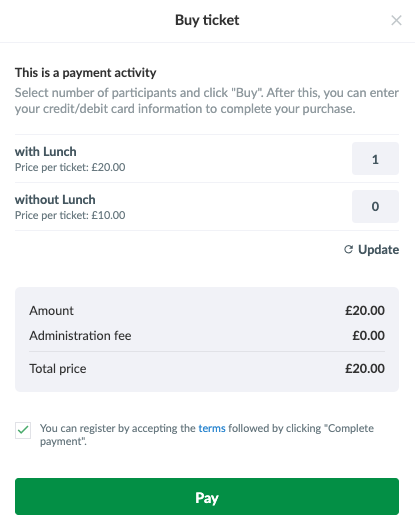The height and width of the screenshot is (526, 415).
Task: Click the 'This is a payment activity' heading
Action: (86, 73)
